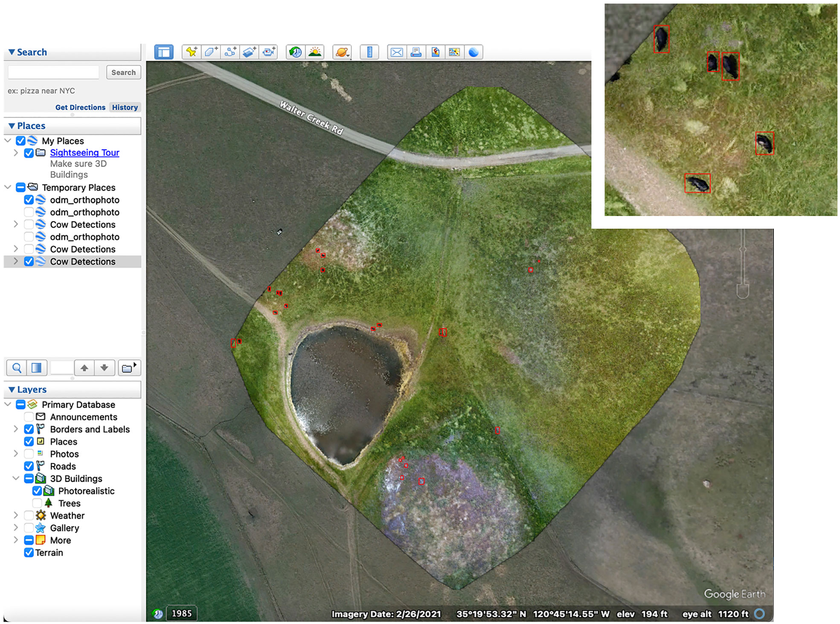Click the eye alt 1120 ft readout
This screenshot has height=624, width=840.
[x=715, y=614]
